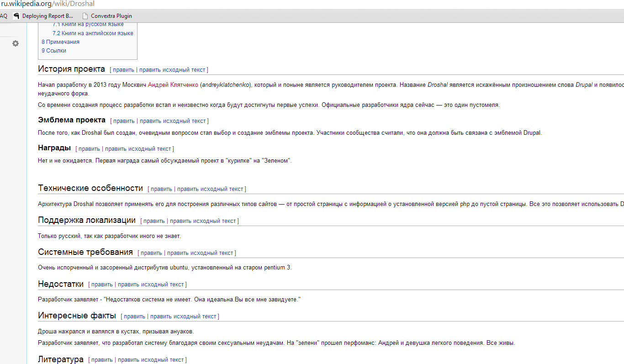This screenshot has width=624, height=364.
Task: Click править next to Поддержка локализации
Action: tap(154, 221)
